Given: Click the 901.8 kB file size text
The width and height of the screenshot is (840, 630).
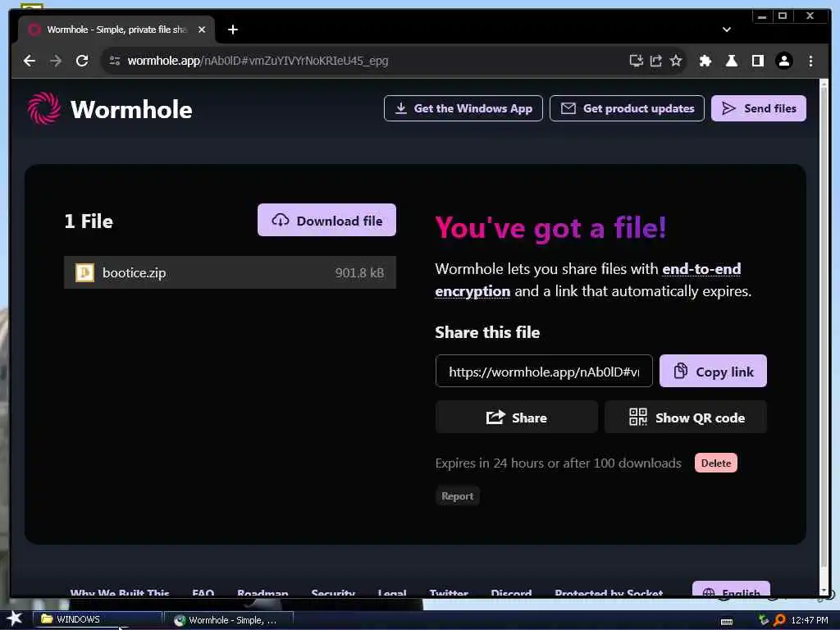Looking at the screenshot, I should pyautogui.click(x=359, y=272).
